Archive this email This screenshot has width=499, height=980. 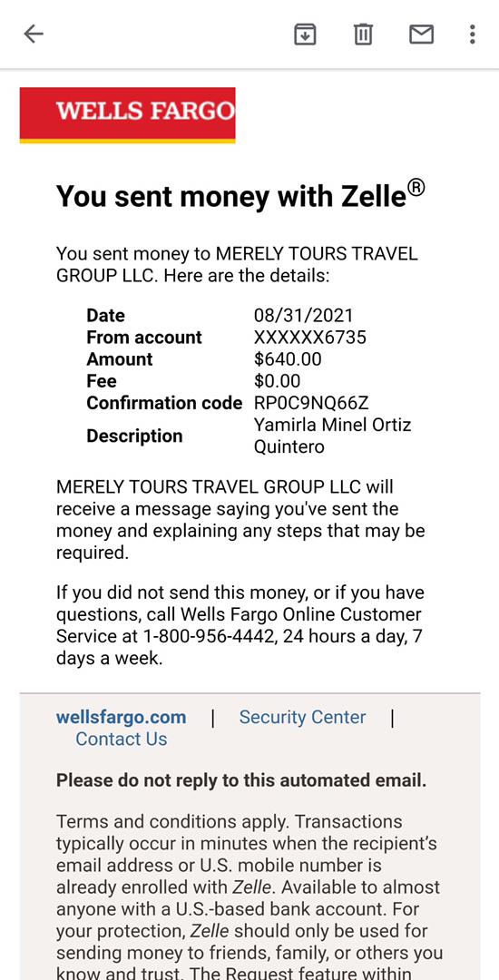[x=305, y=34]
